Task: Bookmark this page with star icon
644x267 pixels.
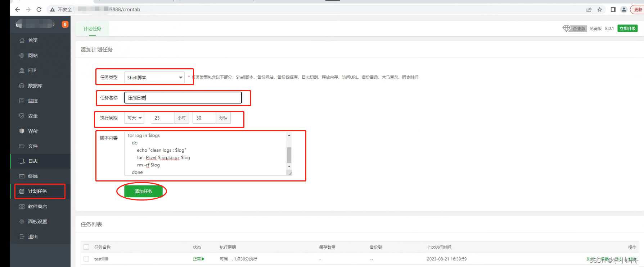Action: pos(600,10)
